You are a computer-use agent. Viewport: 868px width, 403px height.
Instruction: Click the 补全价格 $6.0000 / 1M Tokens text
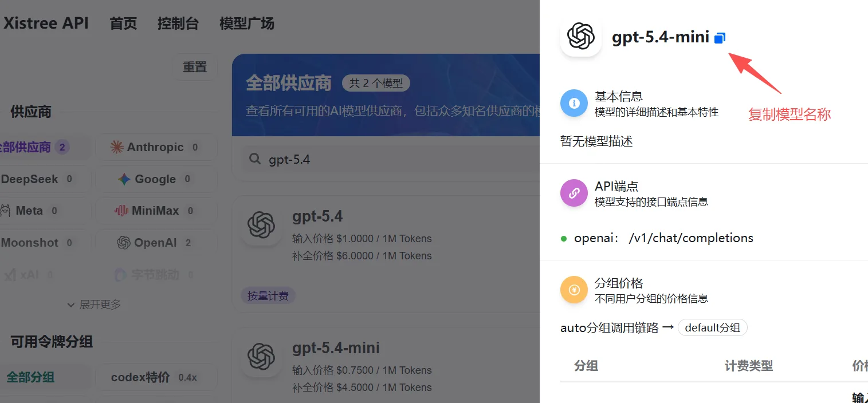(x=362, y=256)
